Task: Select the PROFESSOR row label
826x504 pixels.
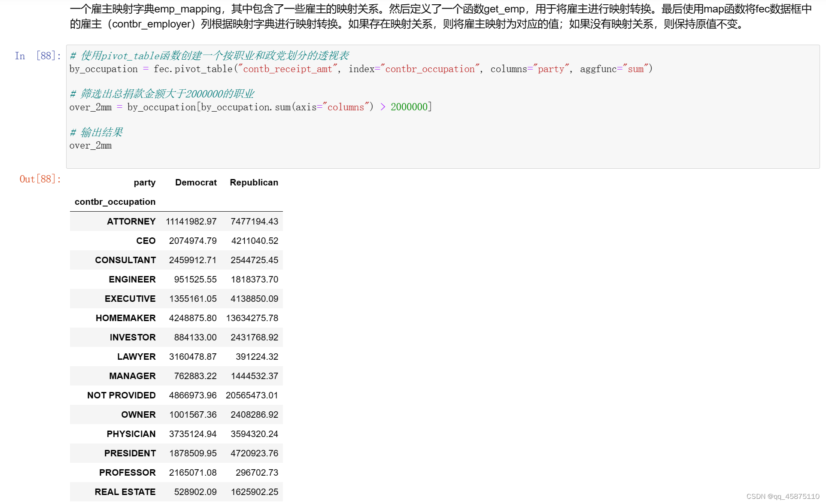Action: coord(127,473)
